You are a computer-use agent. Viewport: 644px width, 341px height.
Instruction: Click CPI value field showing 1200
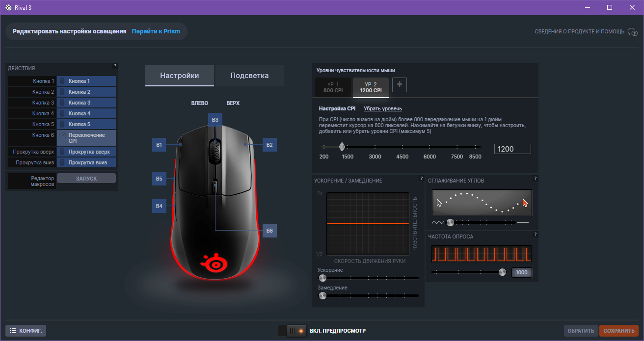tap(513, 149)
